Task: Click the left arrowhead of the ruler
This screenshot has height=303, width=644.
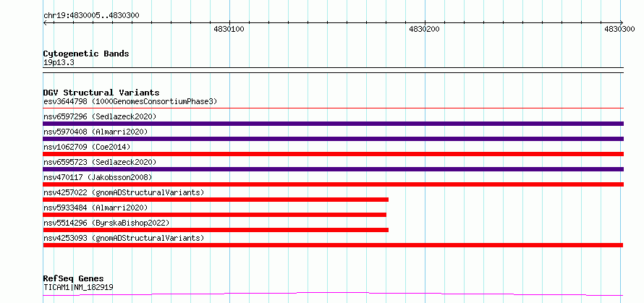Action: pyautogui.click(x=45, y=22)
